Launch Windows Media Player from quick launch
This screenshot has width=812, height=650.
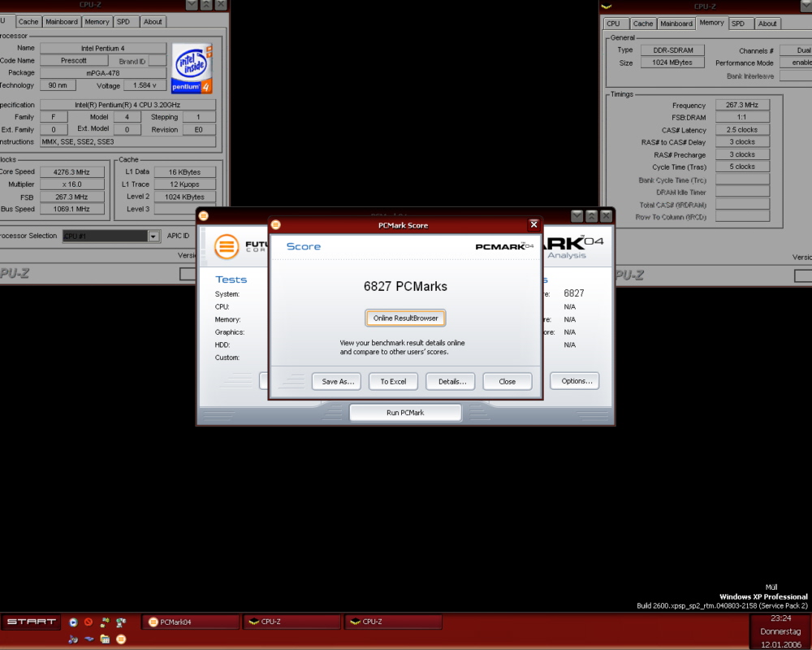coord(73,622)
